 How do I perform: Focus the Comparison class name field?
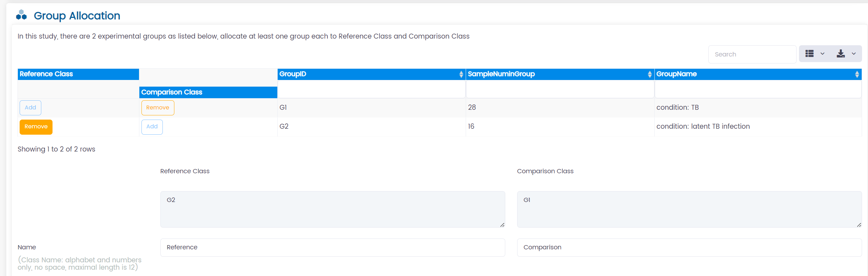tap(689, 247)
